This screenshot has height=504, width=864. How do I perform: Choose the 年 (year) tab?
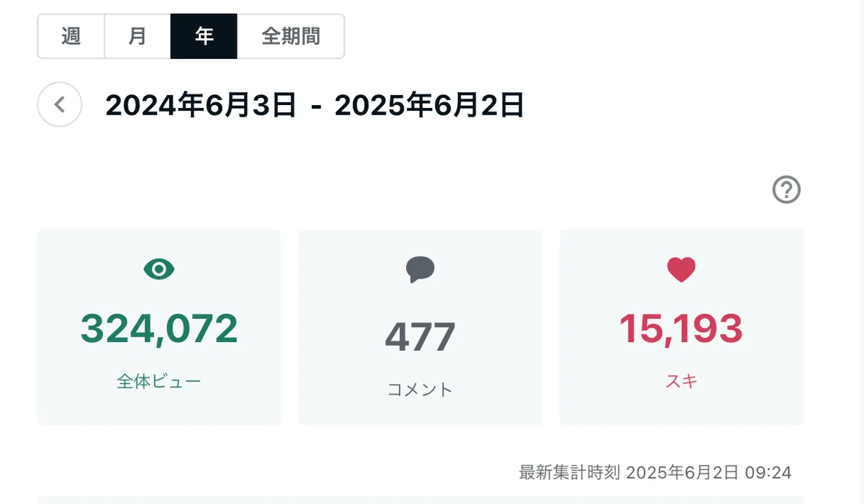pos(204,36)
